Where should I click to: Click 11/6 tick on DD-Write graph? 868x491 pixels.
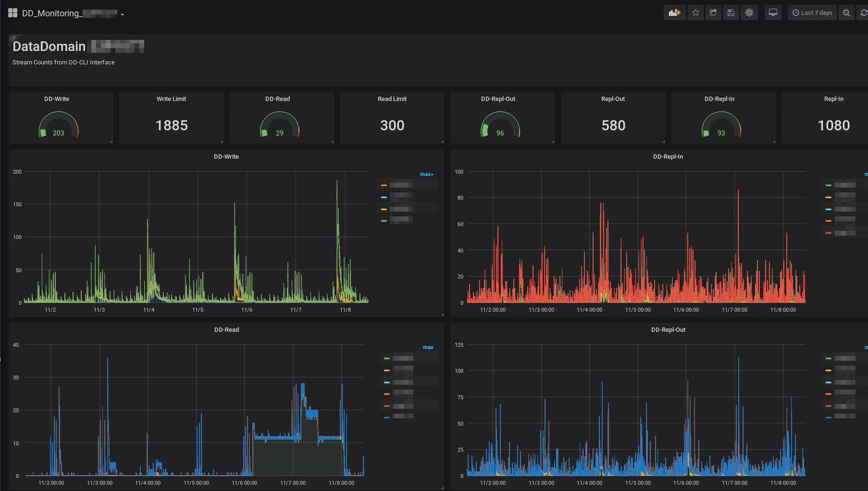(247, 310)
